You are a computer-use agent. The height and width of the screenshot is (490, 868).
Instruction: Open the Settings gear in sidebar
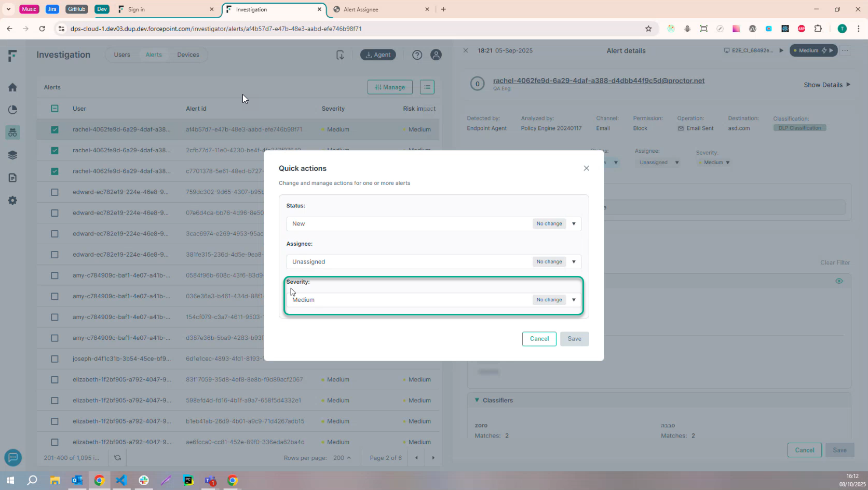click(x=12, y=201)
